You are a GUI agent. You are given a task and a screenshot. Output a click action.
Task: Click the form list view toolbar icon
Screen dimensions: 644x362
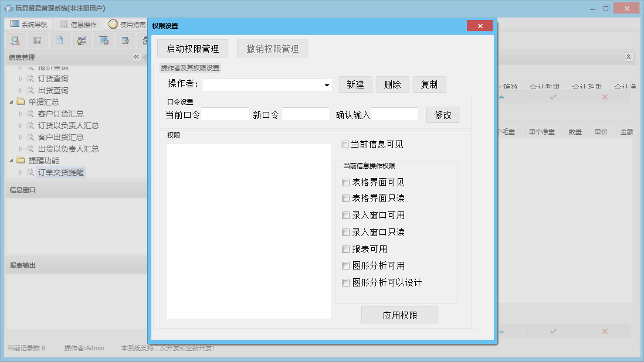tap(38, 40)
